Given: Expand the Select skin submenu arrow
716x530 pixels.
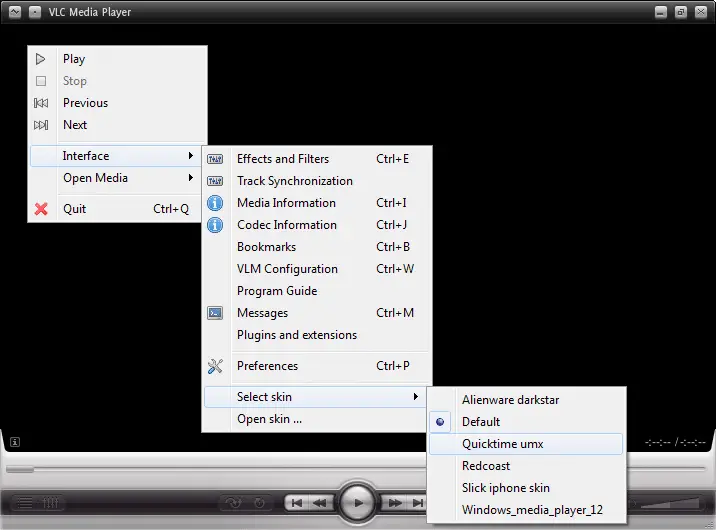Looking at the screenshot, I should 416,397.
